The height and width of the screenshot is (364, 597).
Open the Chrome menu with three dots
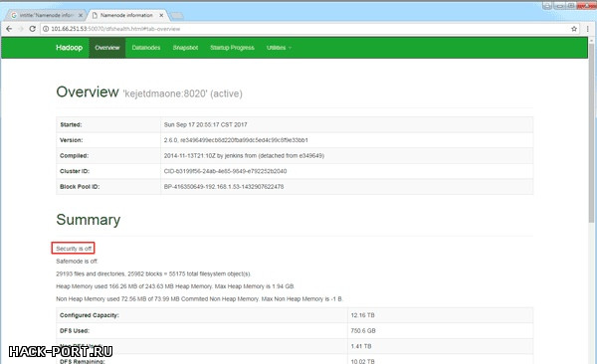[x=588, y=29]
